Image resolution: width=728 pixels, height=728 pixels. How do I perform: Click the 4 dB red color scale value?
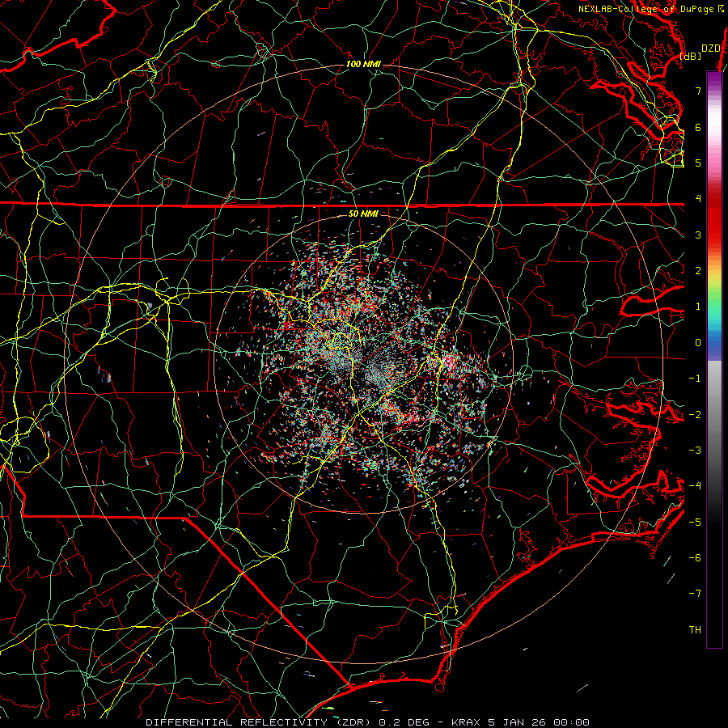698,198
